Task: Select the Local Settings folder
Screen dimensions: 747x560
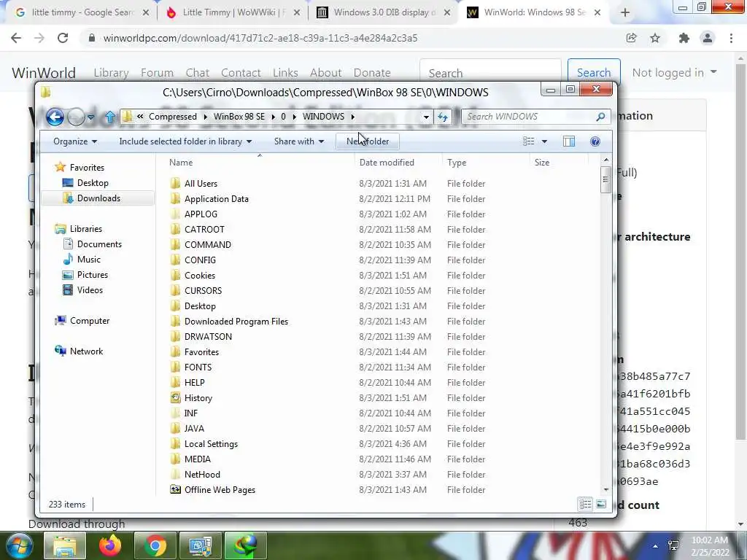Action: (211, 444)
